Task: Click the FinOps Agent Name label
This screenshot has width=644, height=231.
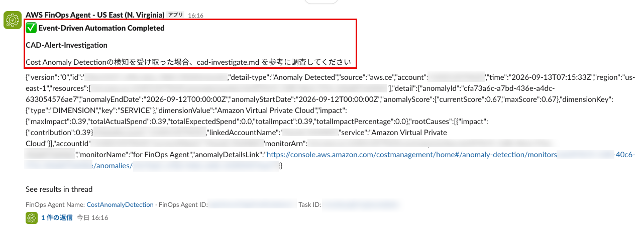Action: [x=55, y=205]
